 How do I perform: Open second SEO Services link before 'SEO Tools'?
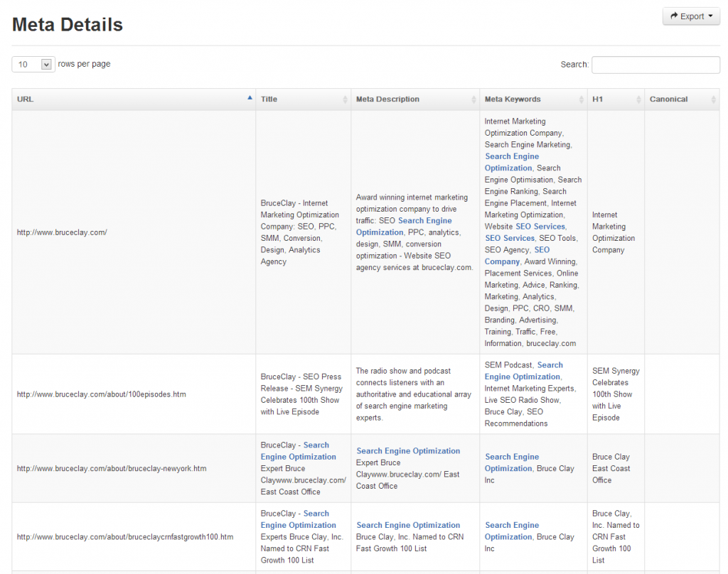510,238
